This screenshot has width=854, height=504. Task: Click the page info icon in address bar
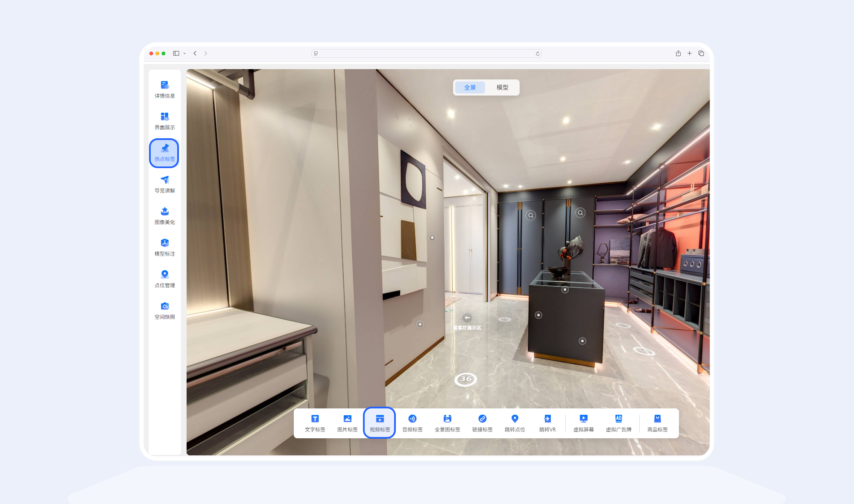click(316, 53)
